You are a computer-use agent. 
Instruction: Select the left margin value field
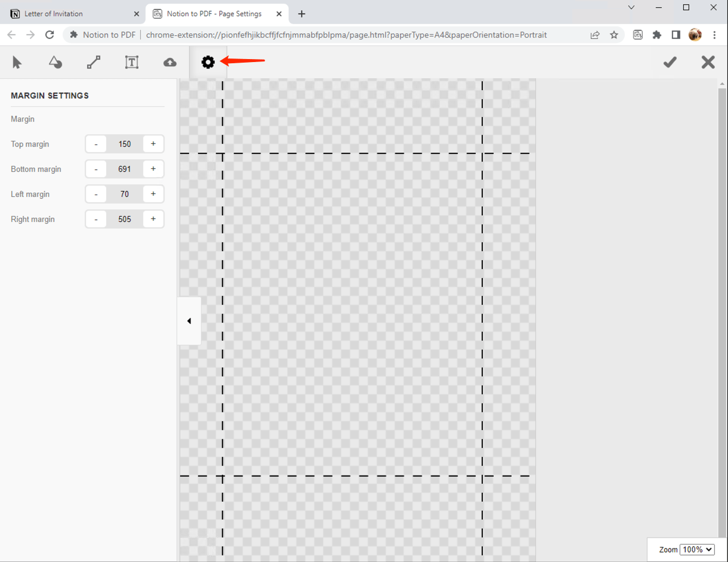tap(125, 194)
